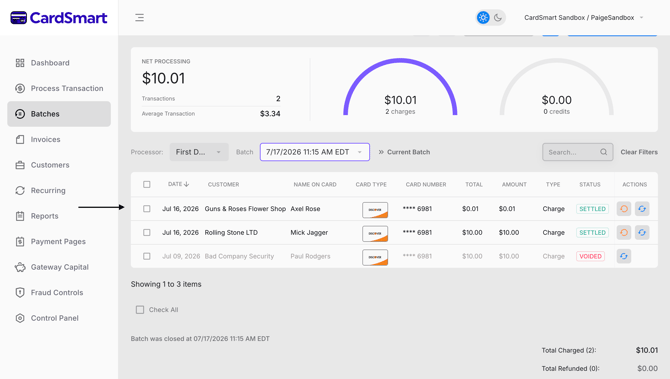Click the blue recharge icon for Mick Jagger
The width and height of the screenshot is (670, 379).
click(642, 232)
